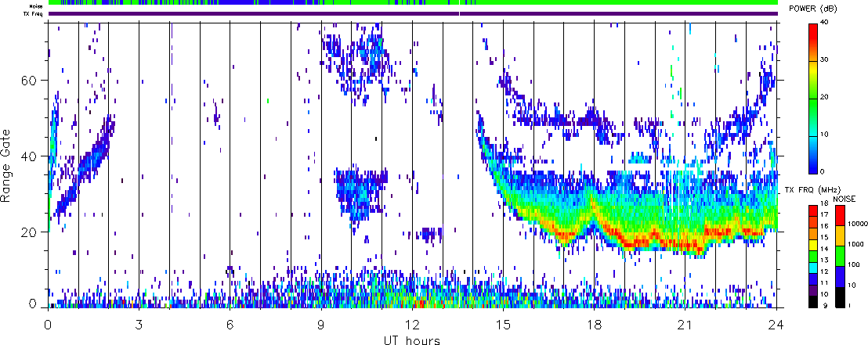Click the NOISE color scale bar
This screenshot has height=345, width=868.
[840, 256]
